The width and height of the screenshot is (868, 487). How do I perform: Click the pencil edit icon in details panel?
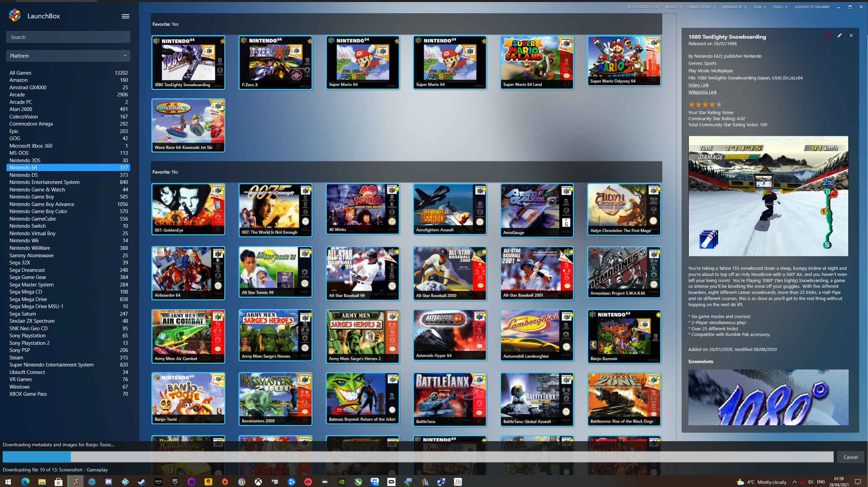pos(839,35)
